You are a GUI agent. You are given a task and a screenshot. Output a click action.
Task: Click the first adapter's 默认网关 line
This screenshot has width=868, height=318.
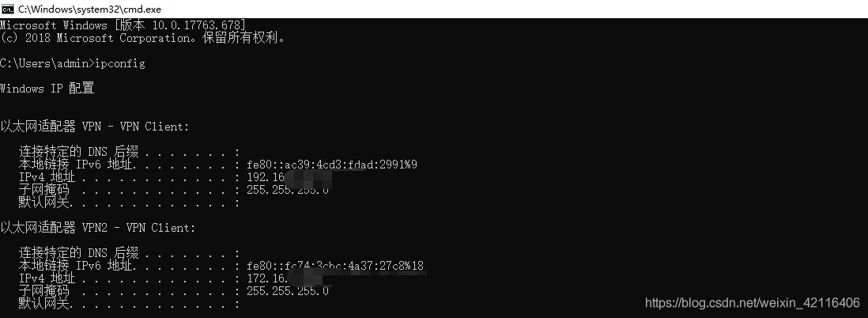pos(128,203)
